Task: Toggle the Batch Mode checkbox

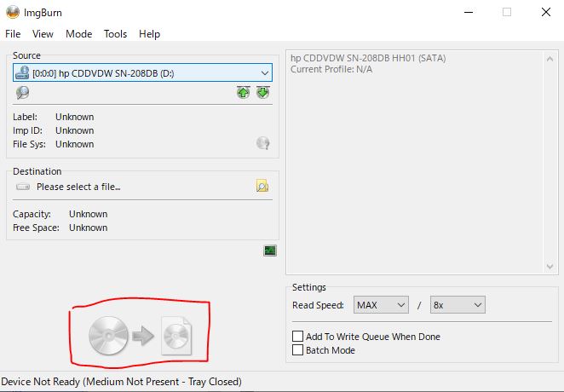Action: click(x=298, y=350)
